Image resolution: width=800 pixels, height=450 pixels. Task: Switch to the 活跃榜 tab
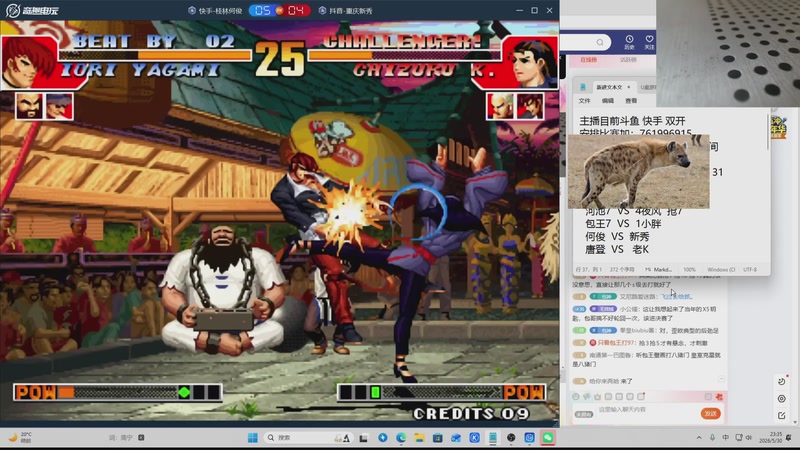click(628, 60)
